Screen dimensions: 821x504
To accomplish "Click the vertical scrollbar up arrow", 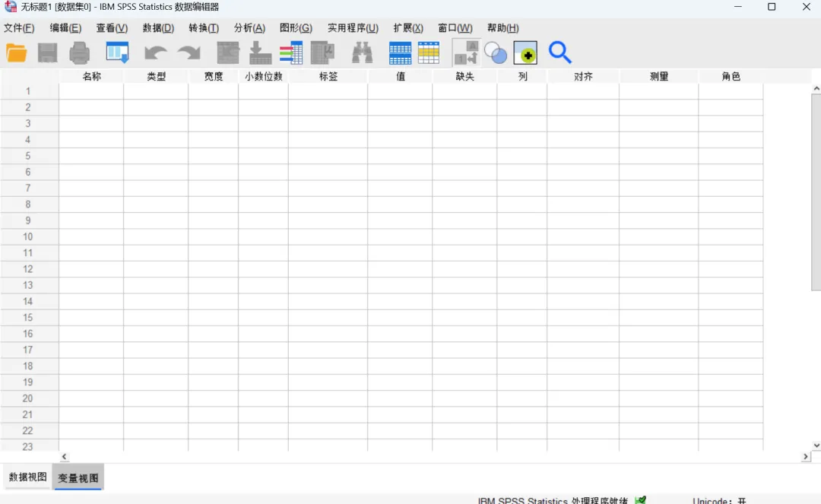I will 816,89.
